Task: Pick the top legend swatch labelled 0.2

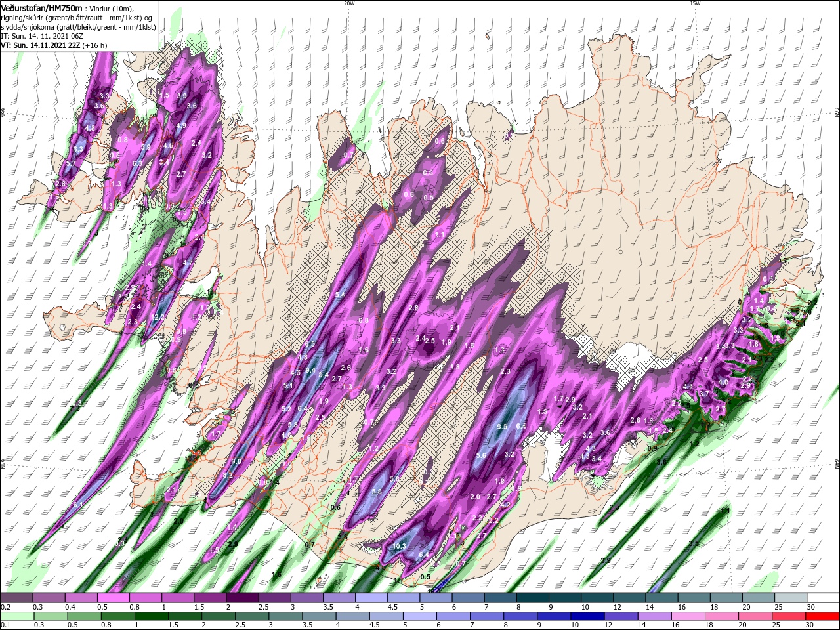Action: tap(16, 598)
